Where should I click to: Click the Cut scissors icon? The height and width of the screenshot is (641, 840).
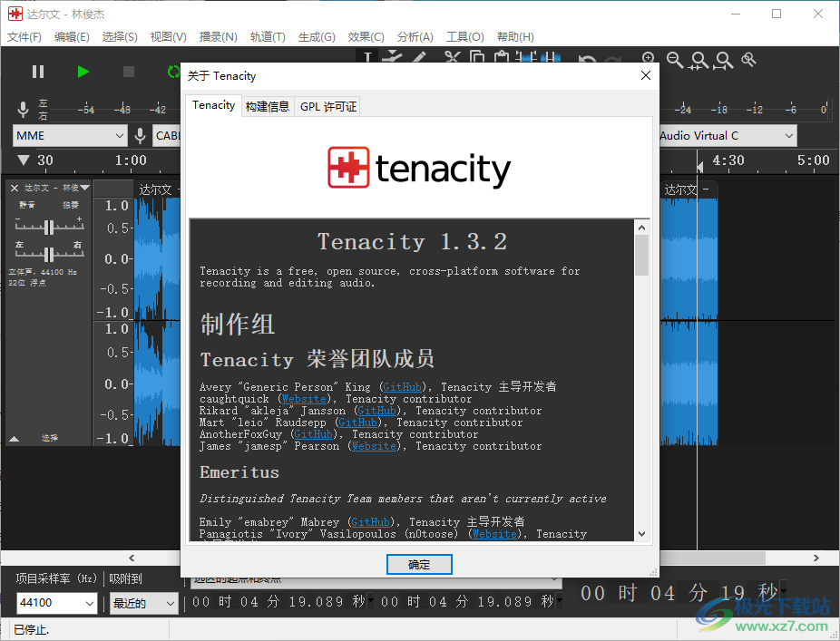[452, 57]
